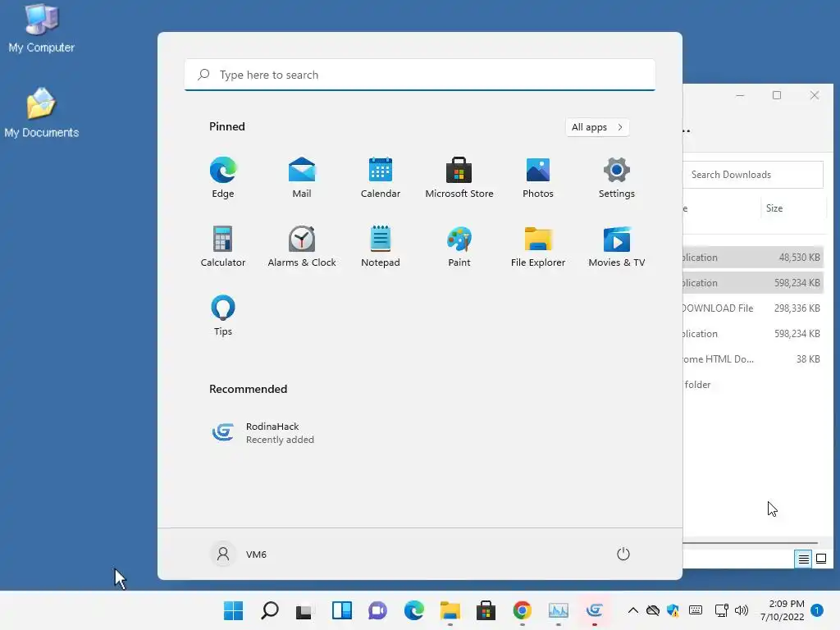
Task: Open the clock showing 2:09 PM
Action: point(782,610)
